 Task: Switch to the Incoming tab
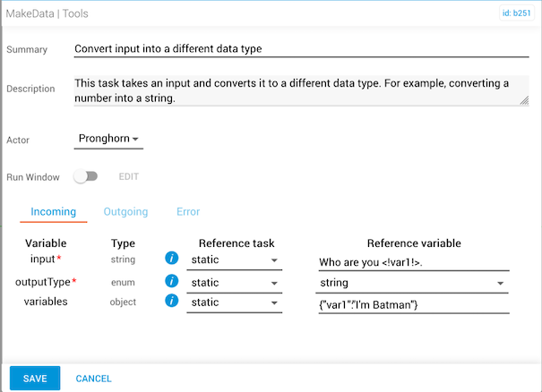(x=53, y=212)
